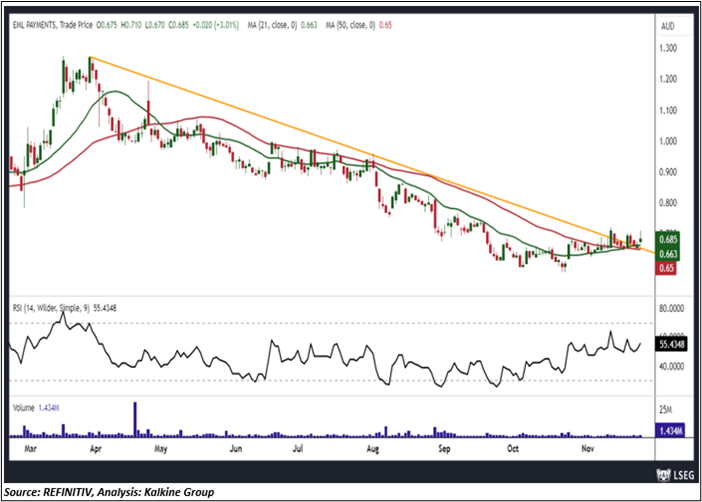The height and width of the screenshot is (502, 702).
Task: Click the EML PAYMENTS, Trade Price label
Action: pyautogui.click(x=52, y=26)
